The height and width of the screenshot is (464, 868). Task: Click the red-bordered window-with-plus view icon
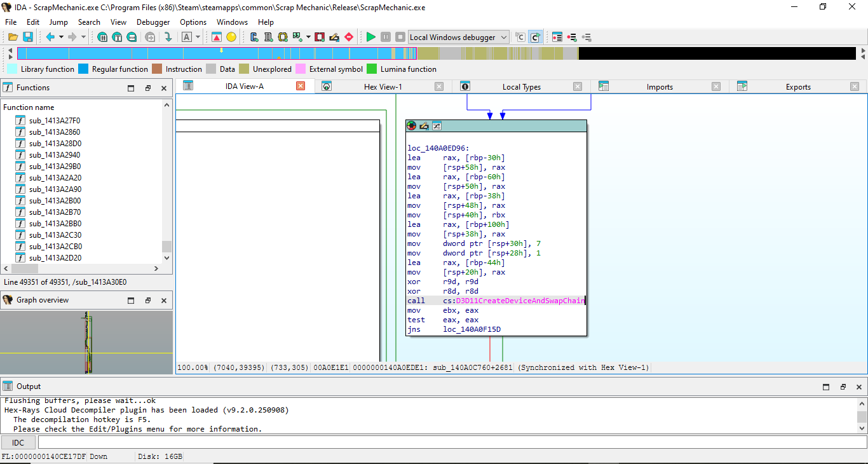320,37
